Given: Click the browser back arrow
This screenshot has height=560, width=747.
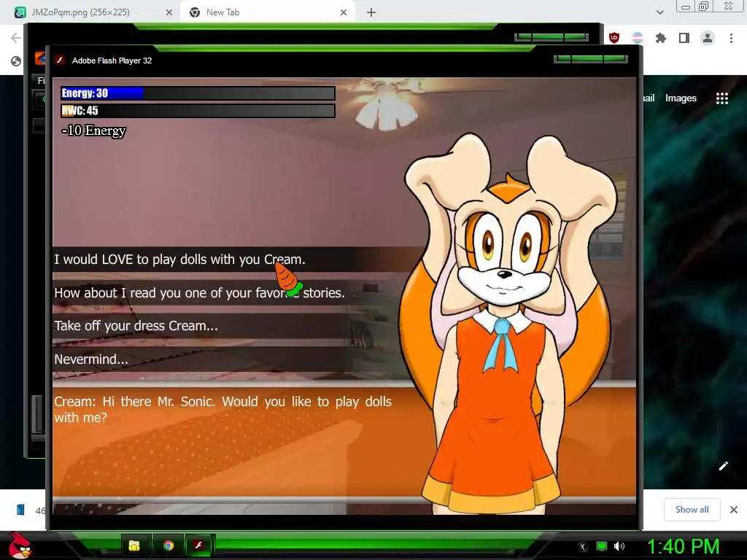Looking at the screenshot, I should tap(16, 38).
